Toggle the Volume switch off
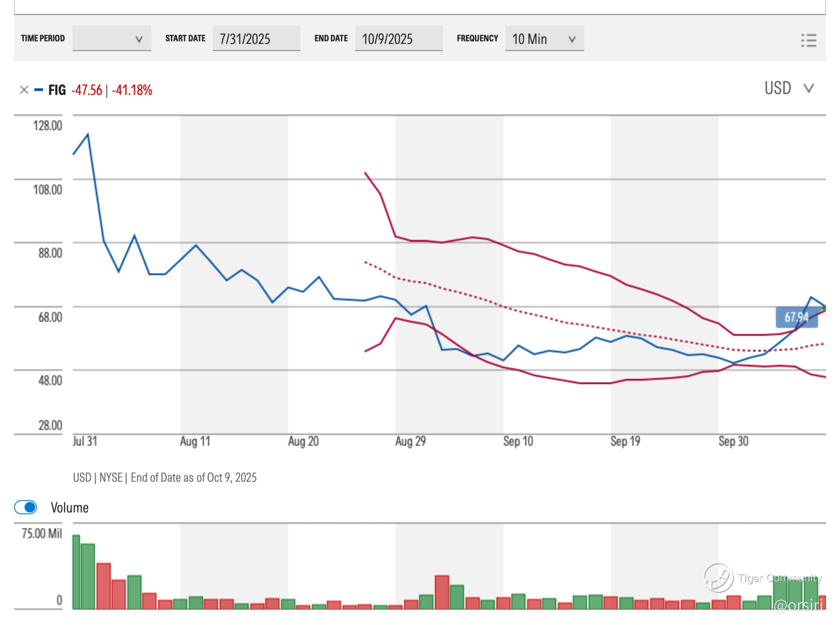Viewport: 840px width, 625px height. click(x=25, y=507)
